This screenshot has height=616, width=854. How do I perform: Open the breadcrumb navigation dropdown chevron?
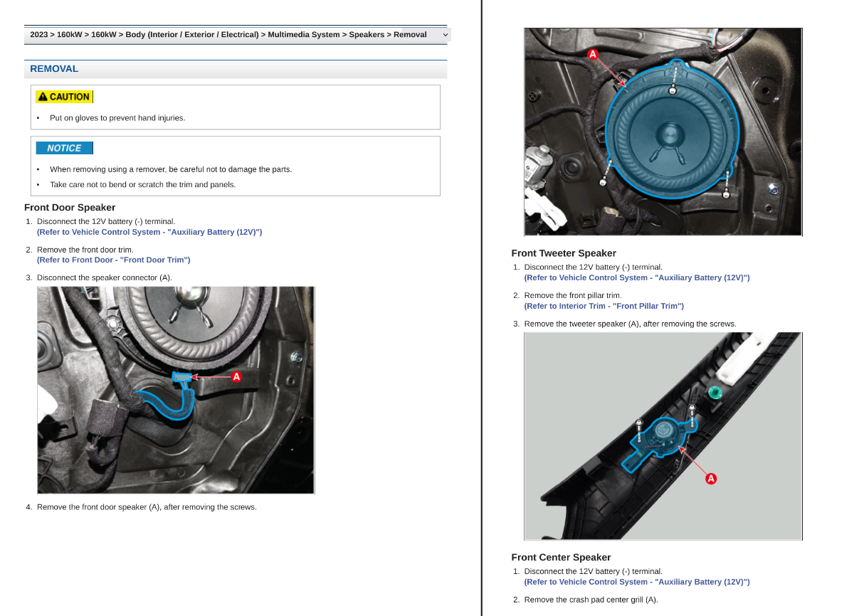click(x=446, y=35)
